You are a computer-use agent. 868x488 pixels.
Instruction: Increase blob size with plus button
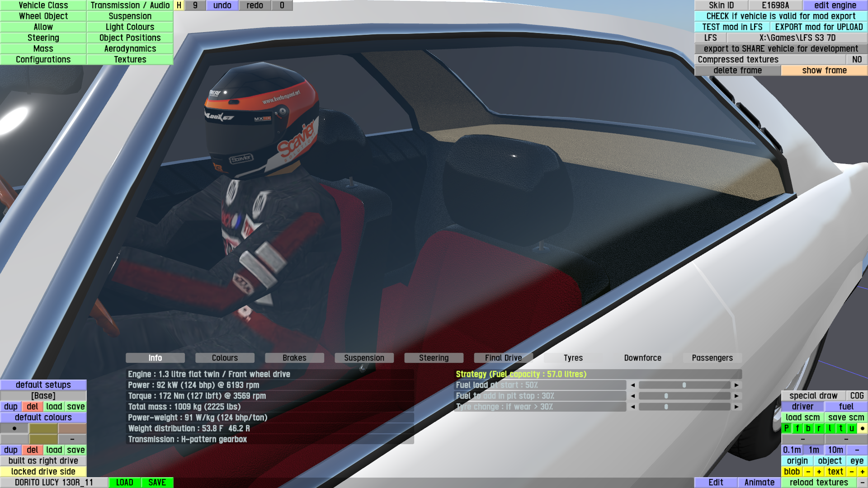click(819, 472)
